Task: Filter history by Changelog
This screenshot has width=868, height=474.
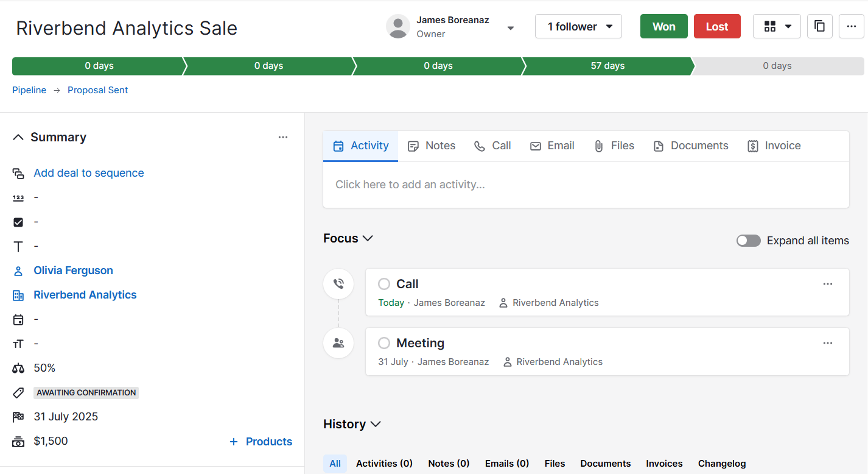Action: pyautogui.click(x=722, y=464)
